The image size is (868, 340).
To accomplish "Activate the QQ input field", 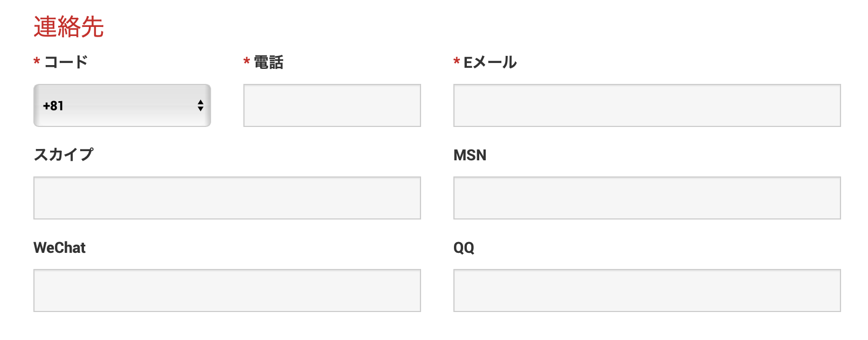I will [647, 291].
